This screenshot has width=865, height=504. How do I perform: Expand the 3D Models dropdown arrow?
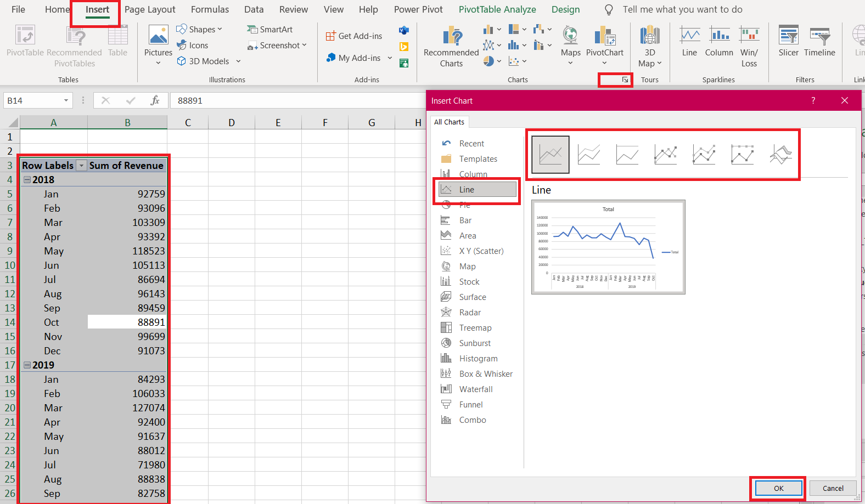point(238,61)
